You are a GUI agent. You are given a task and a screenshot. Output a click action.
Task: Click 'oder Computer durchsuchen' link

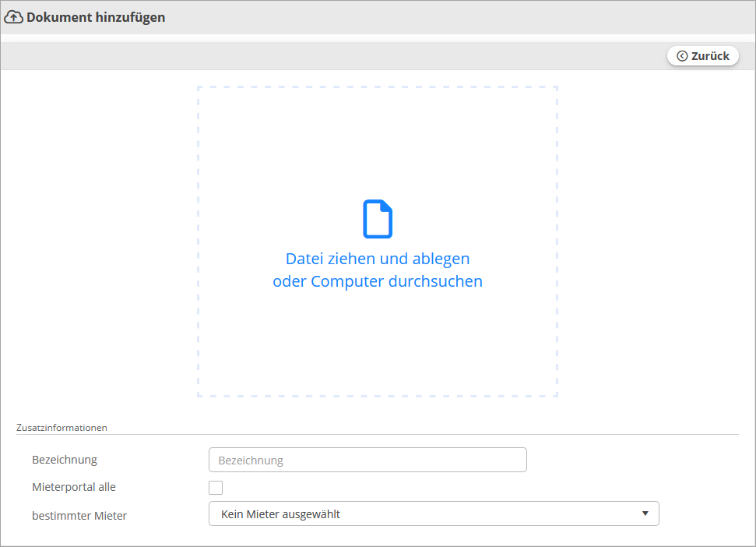pos(378,282)
